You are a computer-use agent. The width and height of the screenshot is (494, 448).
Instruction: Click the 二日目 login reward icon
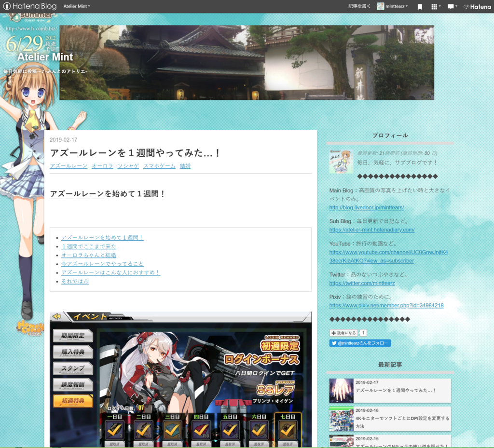point(144,430)
